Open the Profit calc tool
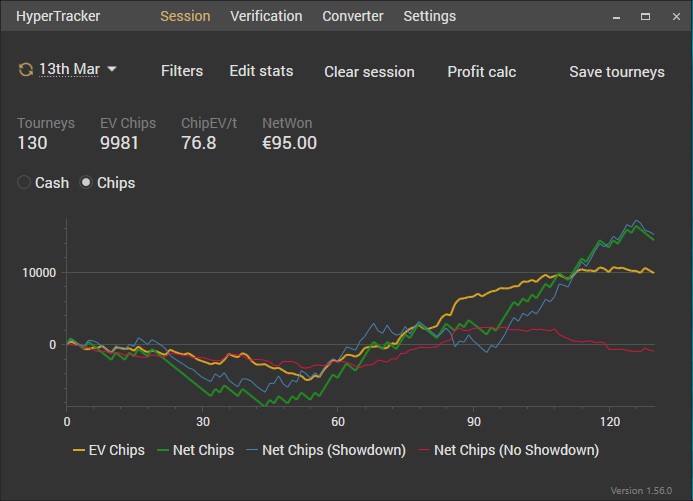Screen dimensions: 693x501 coord(482,72)
